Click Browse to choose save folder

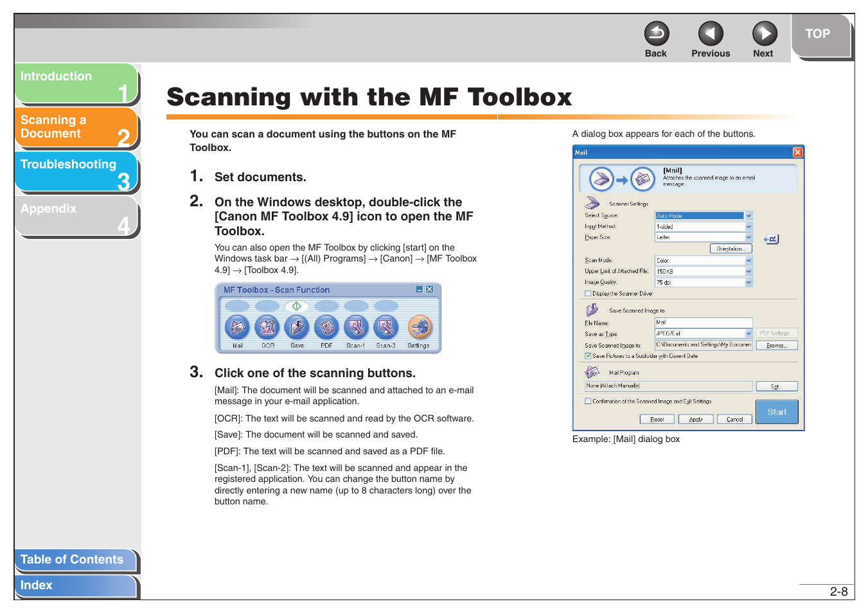pyautogui.click(x=776, y=346)
